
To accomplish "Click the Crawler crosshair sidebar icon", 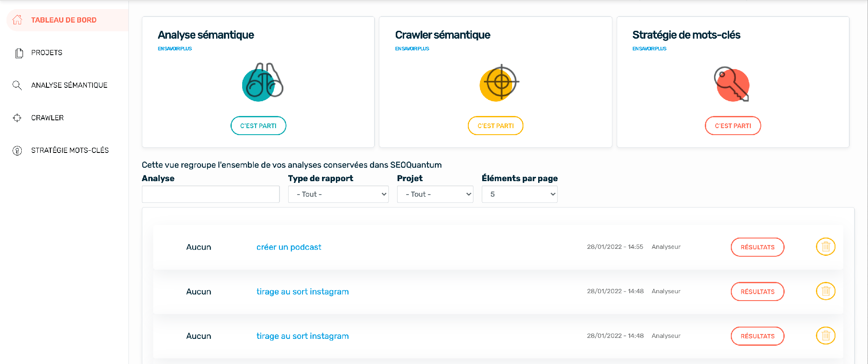I will [17, 118].
